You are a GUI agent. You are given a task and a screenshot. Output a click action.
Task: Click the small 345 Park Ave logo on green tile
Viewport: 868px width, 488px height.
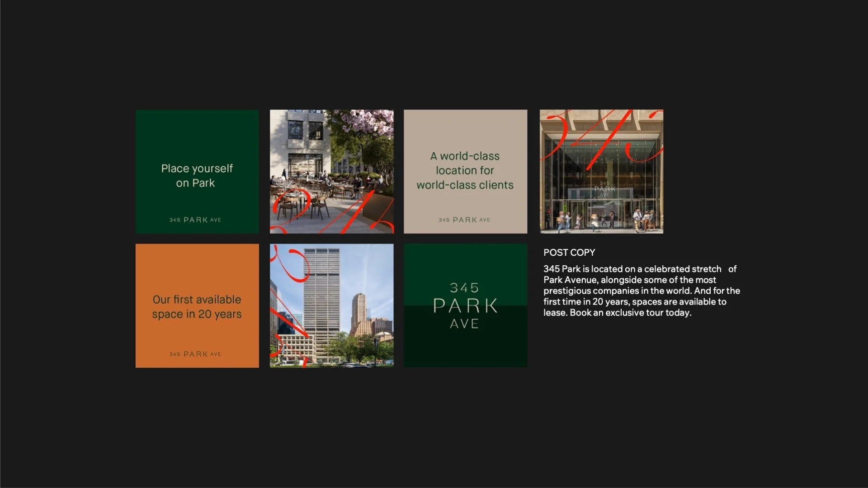(195, 220)
